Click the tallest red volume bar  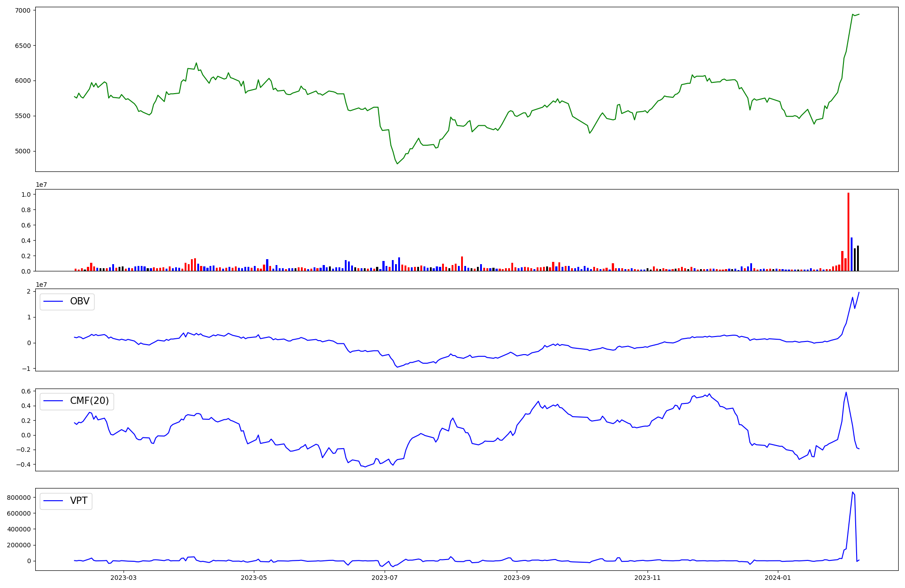(848, 232)
